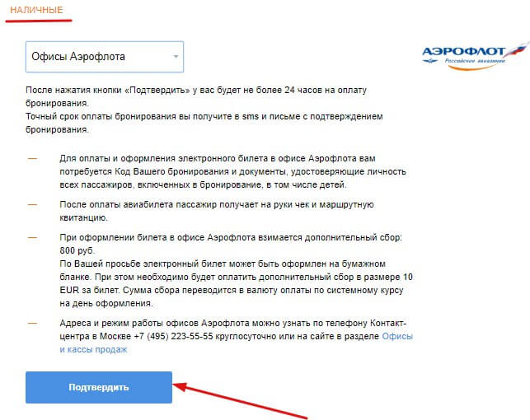The width and height of the screenshot is (530, 420).
Task: Click the orange dash beside office addresses note
Action: point(32,323)
